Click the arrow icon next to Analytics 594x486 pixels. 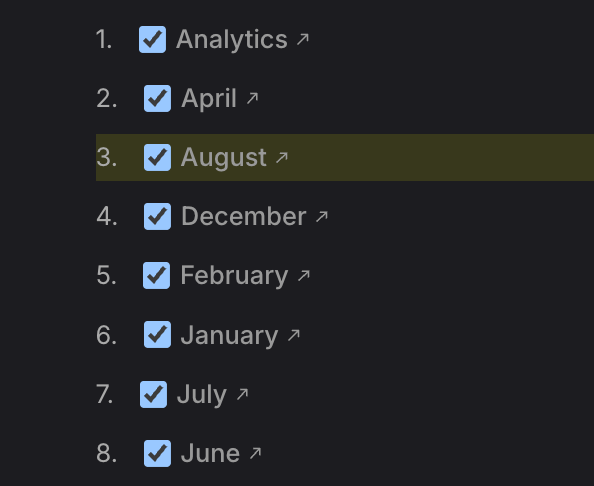[303, 39]
